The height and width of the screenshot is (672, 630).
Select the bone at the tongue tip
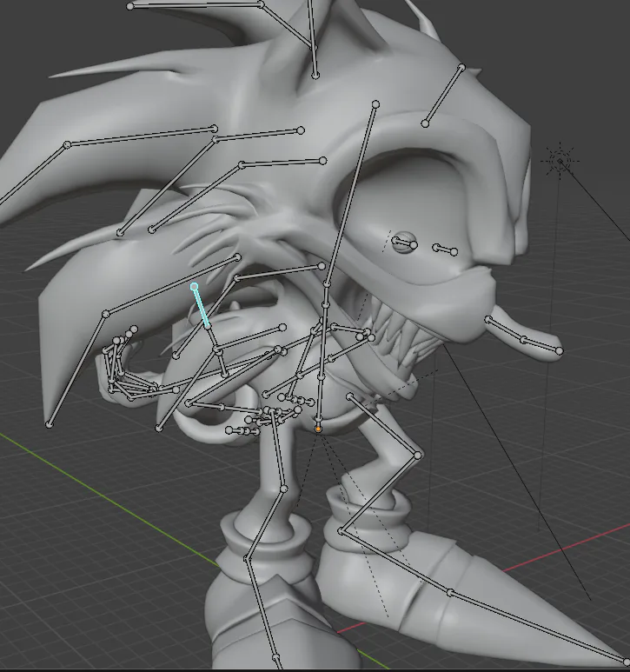[x=541, y=345]
